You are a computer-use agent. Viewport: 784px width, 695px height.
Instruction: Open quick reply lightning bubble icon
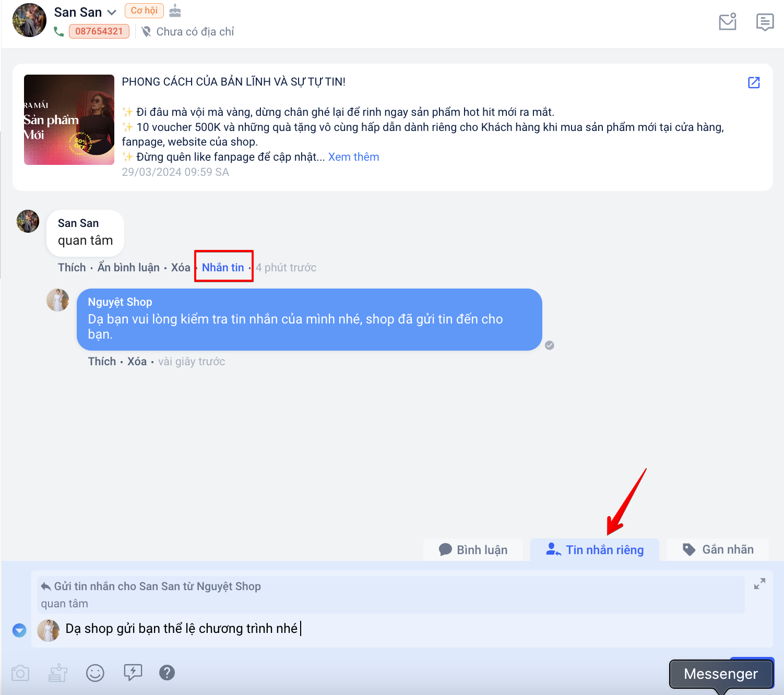click(x=133, y=673)
